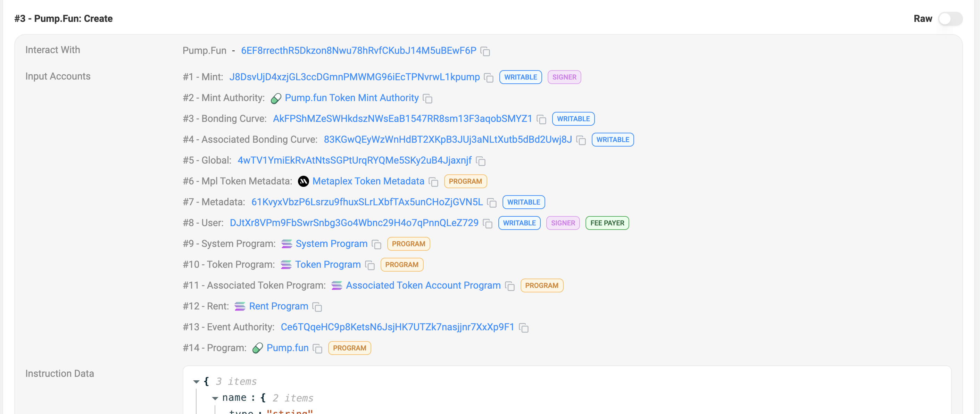Click the SIGNER badge on the Mint row
Image resolution: width=980 pixels, height=414 pixels.
564,77
